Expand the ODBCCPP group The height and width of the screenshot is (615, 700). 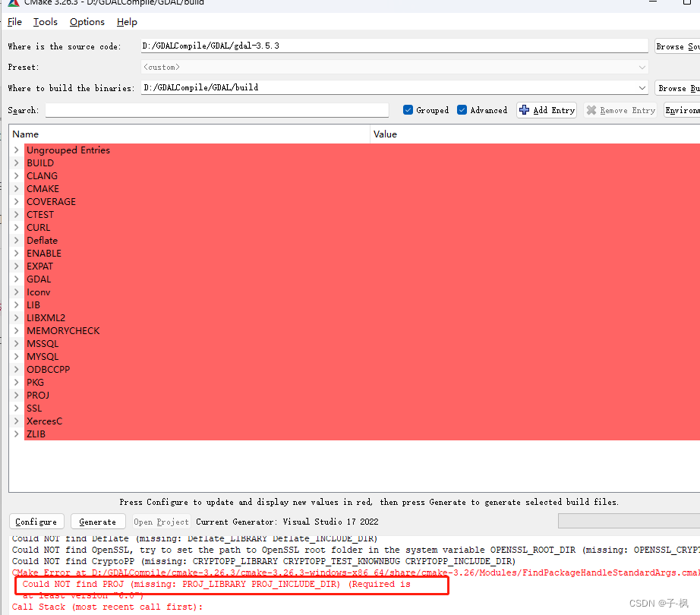[x=17, y=370]
